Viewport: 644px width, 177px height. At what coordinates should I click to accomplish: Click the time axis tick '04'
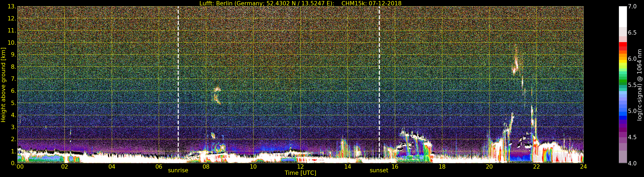coord(112,167)
